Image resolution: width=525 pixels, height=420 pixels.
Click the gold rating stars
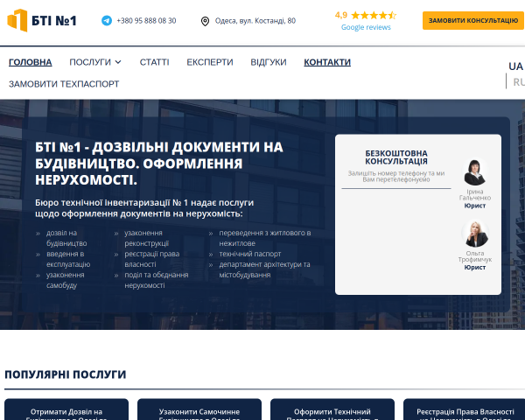pyautogui.click(x=374, y=15)
